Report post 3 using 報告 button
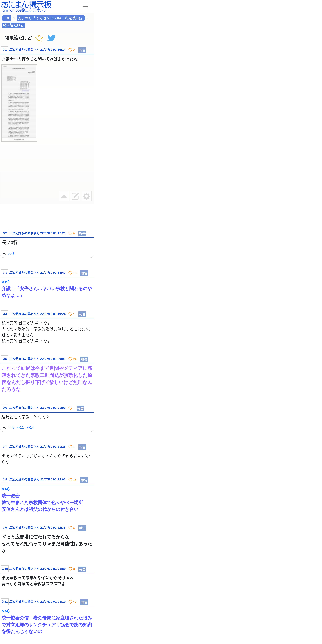Image resolution: width=322 pixels, height=644 pixels. 84,273
